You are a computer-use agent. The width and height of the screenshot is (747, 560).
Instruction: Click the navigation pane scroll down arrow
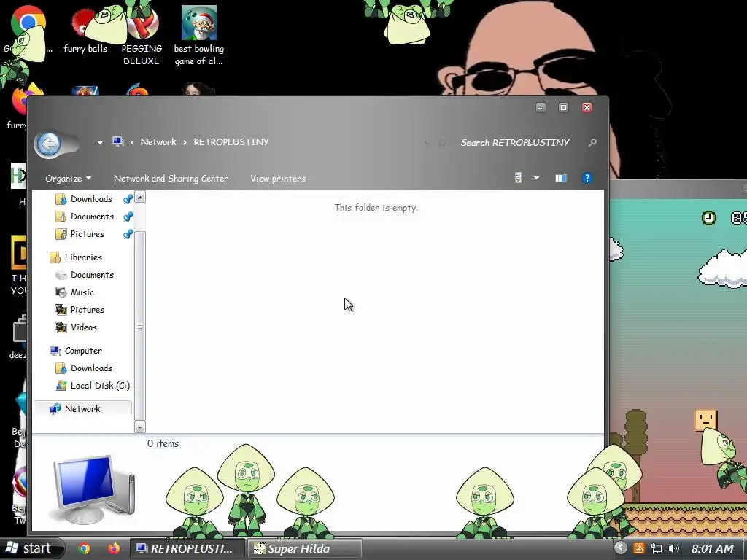140,427
